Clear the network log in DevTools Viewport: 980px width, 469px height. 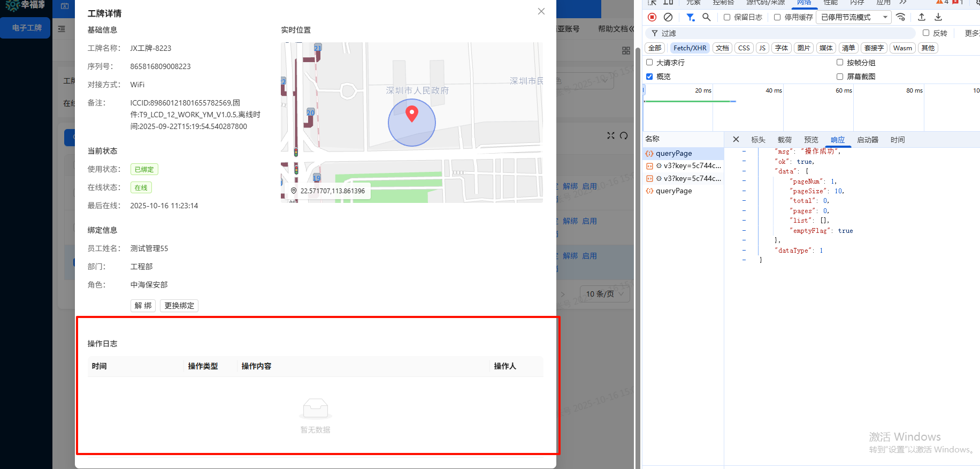click(668, 17)
